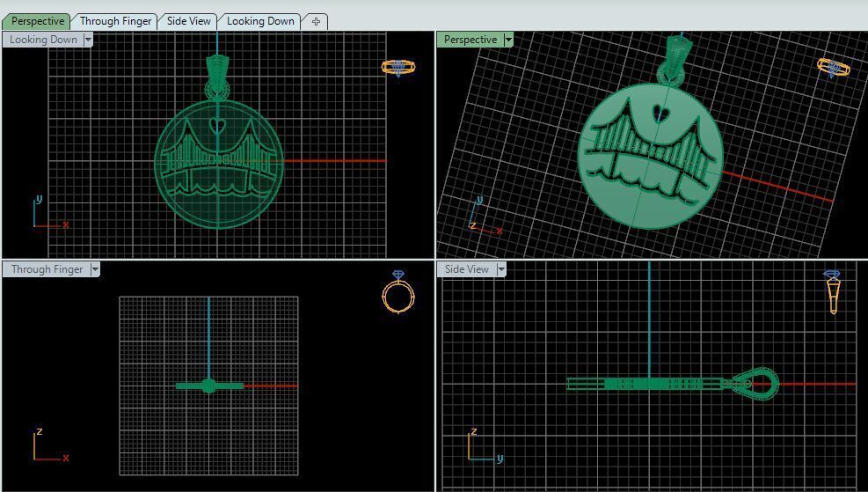
Task: Click the ring orientation icon in Perspective viewport
Action: (x=833, y=68)
